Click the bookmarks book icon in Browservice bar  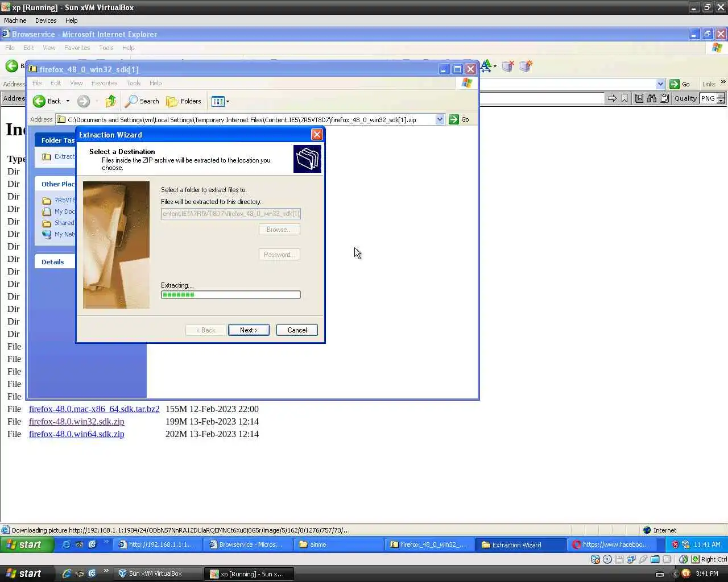tap(639, 98)
